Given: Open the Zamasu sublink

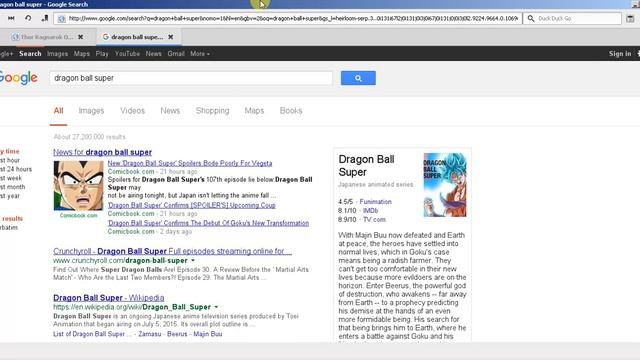Looking at the screenshot, I should pyautogui.click(x=150, y=334).
